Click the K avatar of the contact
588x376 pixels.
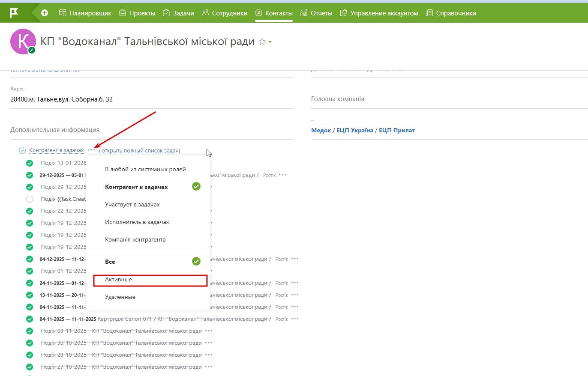(x=23, y=42)
